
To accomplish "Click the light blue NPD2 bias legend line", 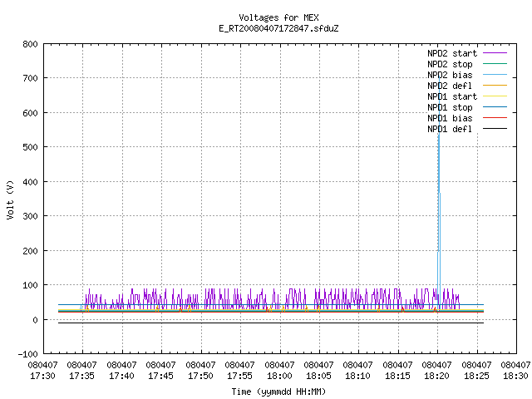I will pyautogui.click(x=495, y=74).
